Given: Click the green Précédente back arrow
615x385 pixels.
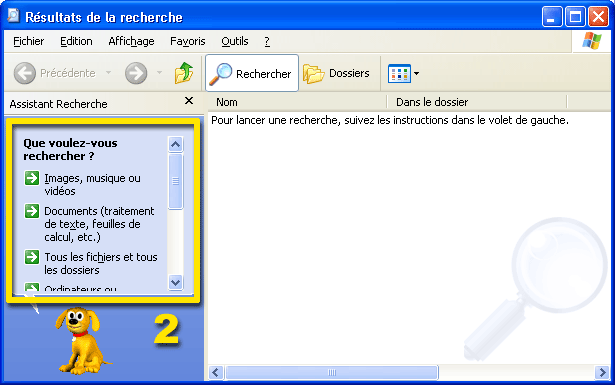Looking at the screenshot, I should coord(25,73).
